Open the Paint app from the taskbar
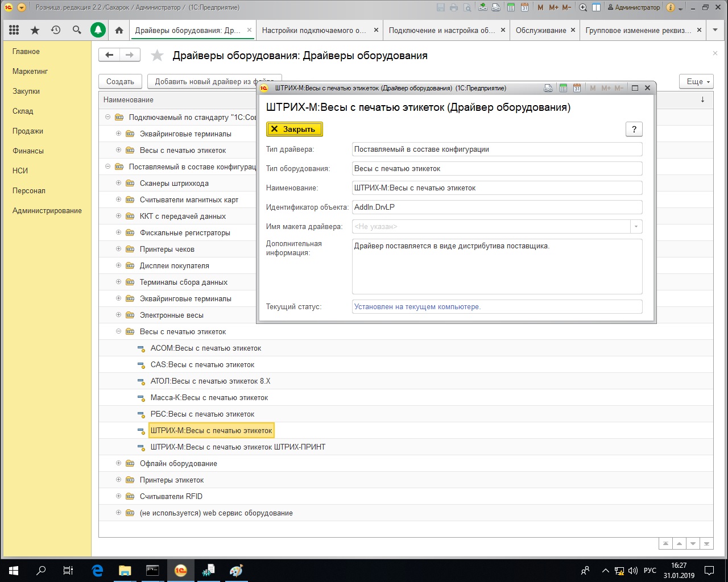Viewport: 728px width, 582px height. (236, 570)
